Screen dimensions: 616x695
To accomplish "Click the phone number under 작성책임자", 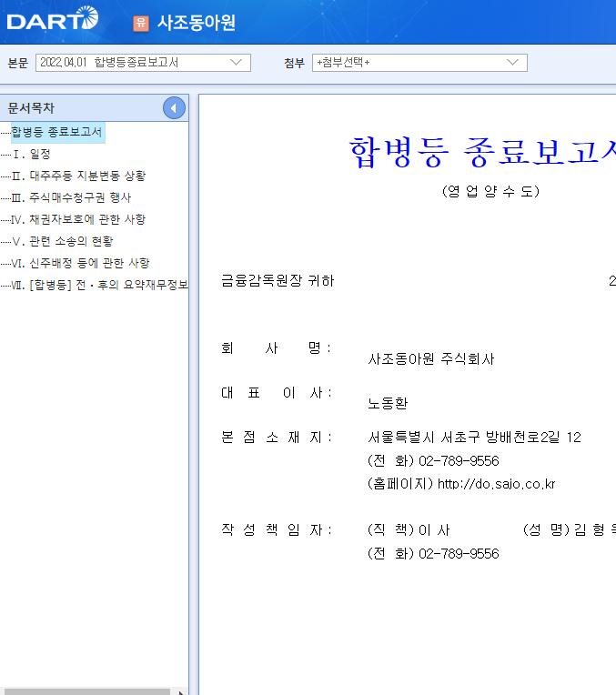I will click(x=459, y=554).
